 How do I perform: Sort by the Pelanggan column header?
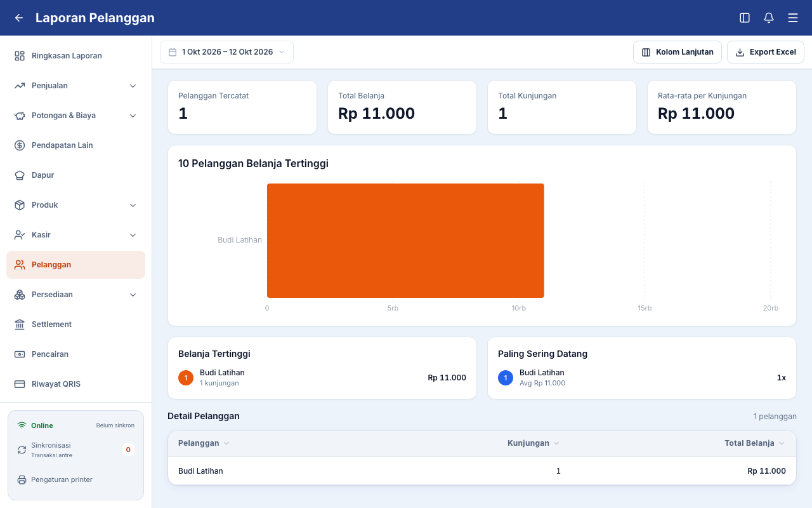tap(204, 443)
